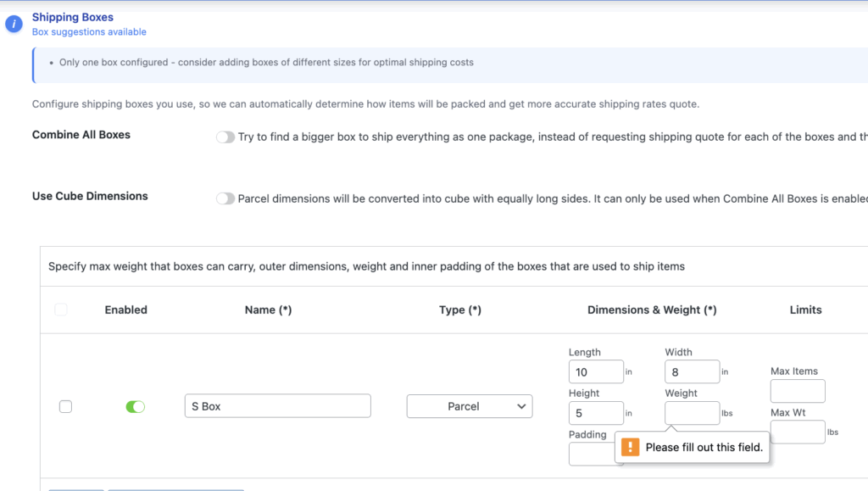Click the orange warning icon in the tooltip

point(630,447)
